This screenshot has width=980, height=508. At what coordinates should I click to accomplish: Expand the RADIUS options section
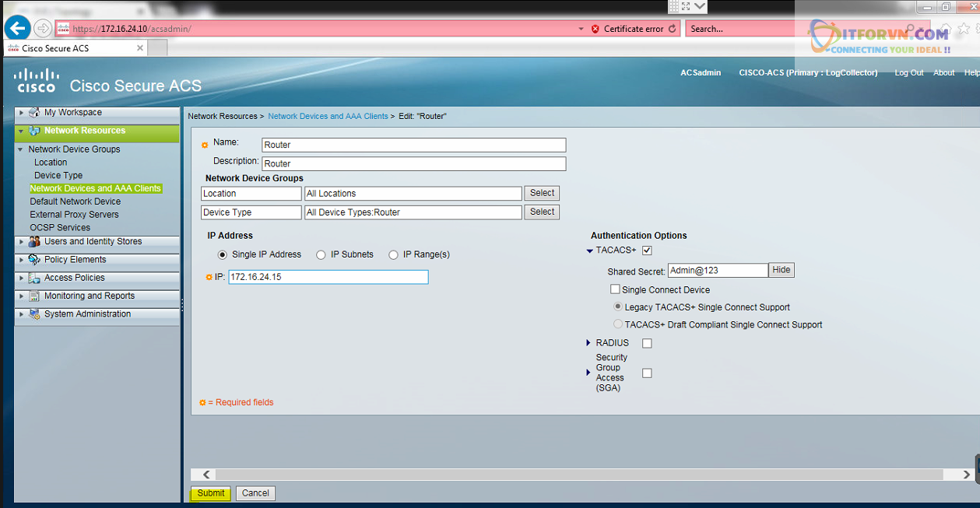589,343
